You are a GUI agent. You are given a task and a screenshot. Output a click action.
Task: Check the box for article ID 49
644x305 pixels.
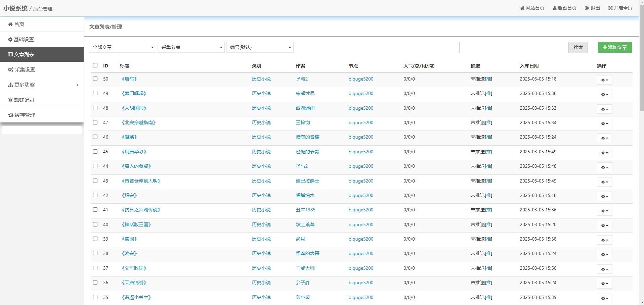click(x=95, y=93)
